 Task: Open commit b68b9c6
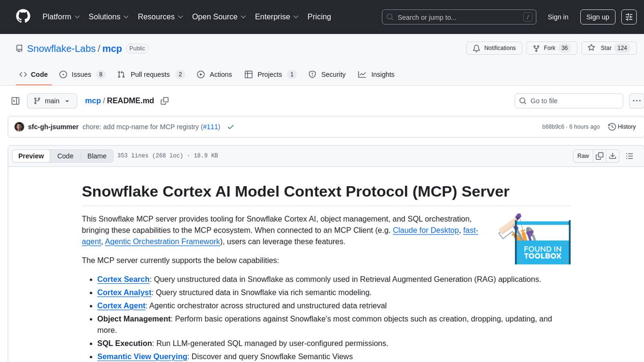click(x=553, y=127)
